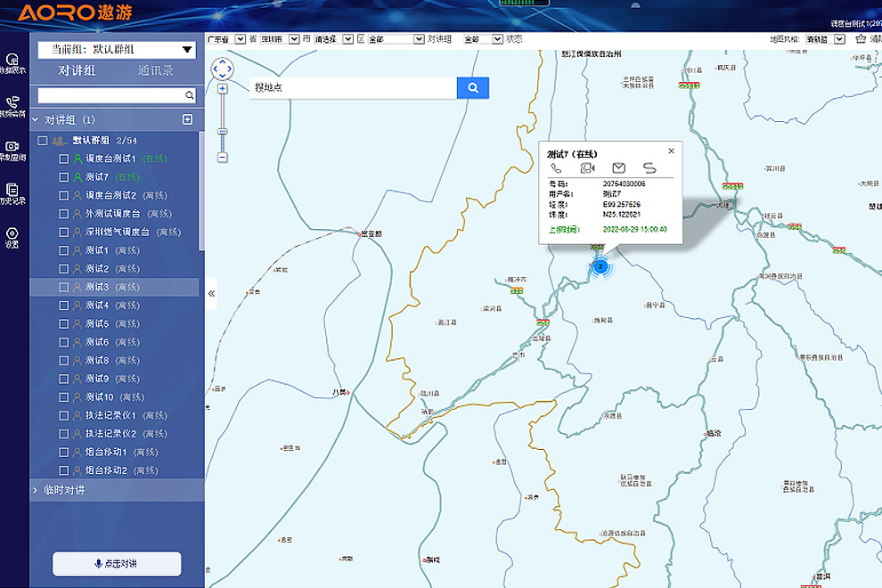The width and height of the screenshot is (882, 588).
Task: Click the green user icon beside 测试7
Action: pos(78,176)
